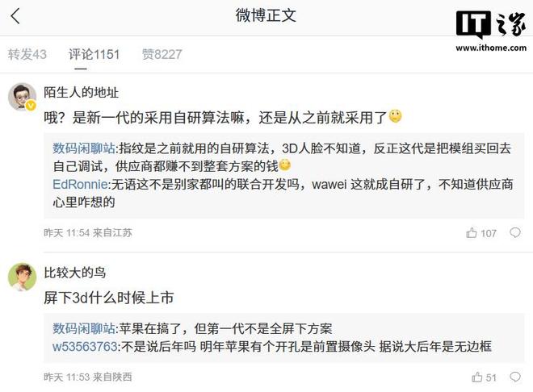Open EdRonnie's profile link
This screenshot has width=533, height=392.
(x=80, y=184)
